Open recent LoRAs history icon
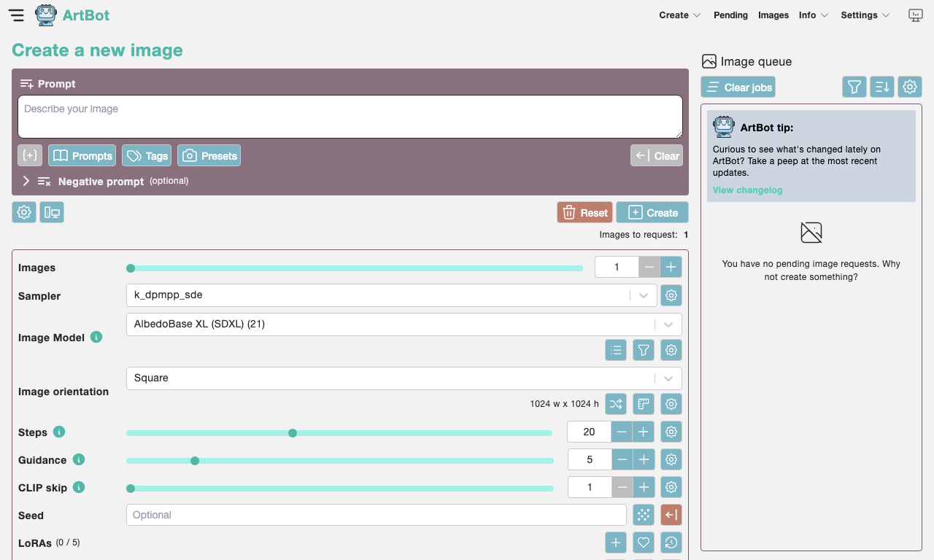Screen dimensions: 934x560 (671, 542)
